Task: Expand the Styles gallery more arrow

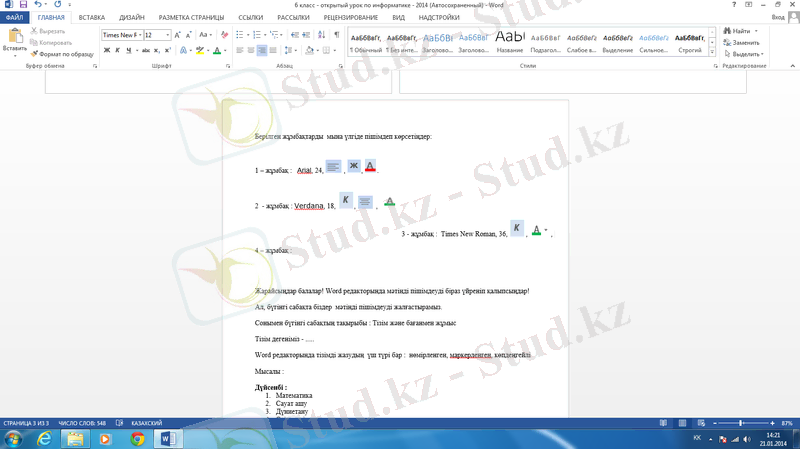Action: pyautogui.click(x=713, y=52)
